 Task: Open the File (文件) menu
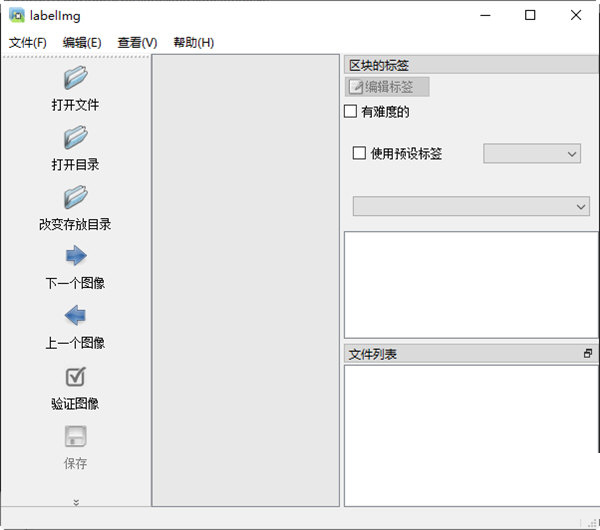(x=27, y=43)
